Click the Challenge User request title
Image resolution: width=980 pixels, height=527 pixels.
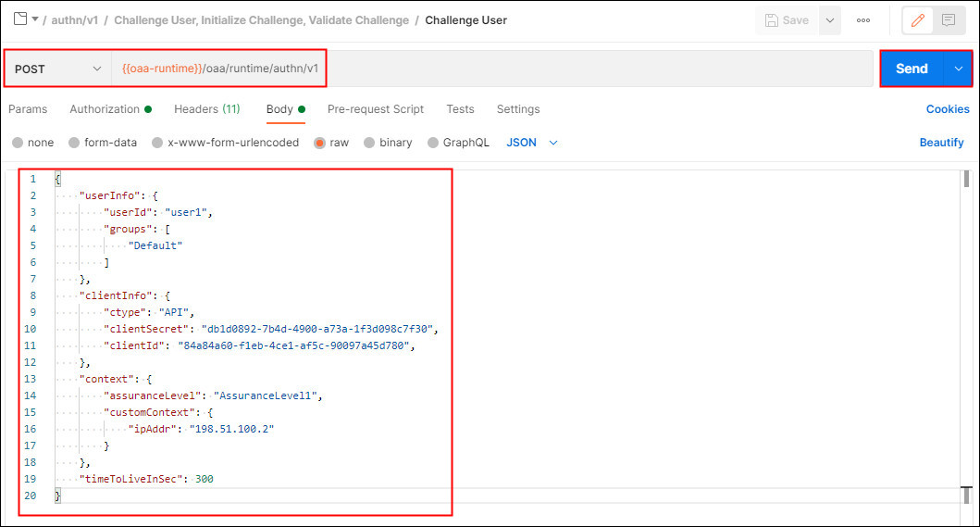(x=465, y=20)
